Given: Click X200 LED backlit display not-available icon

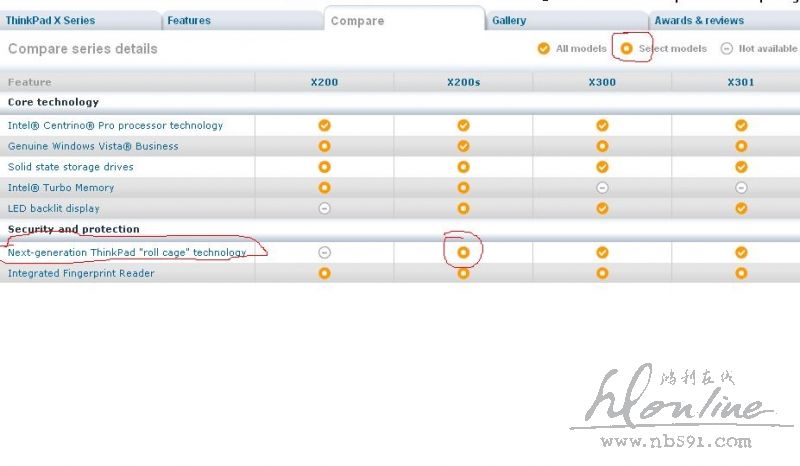Looking at the screenshot, I should [324, 208].
